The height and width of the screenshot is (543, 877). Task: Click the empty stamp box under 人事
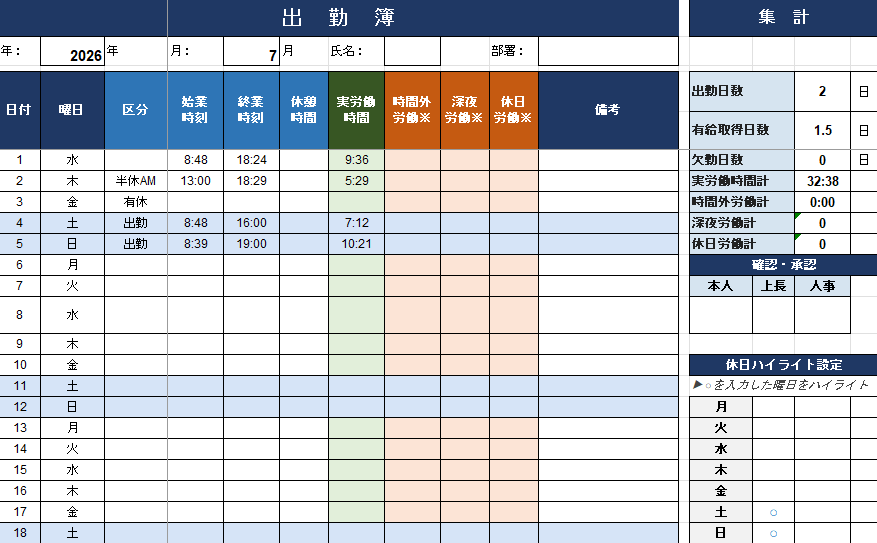point(822,315)
